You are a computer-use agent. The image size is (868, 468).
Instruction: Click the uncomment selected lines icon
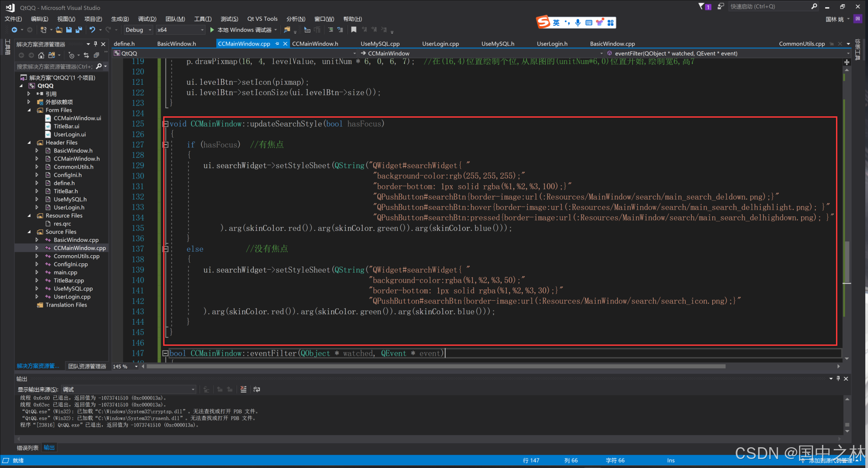tap(340, 30)
